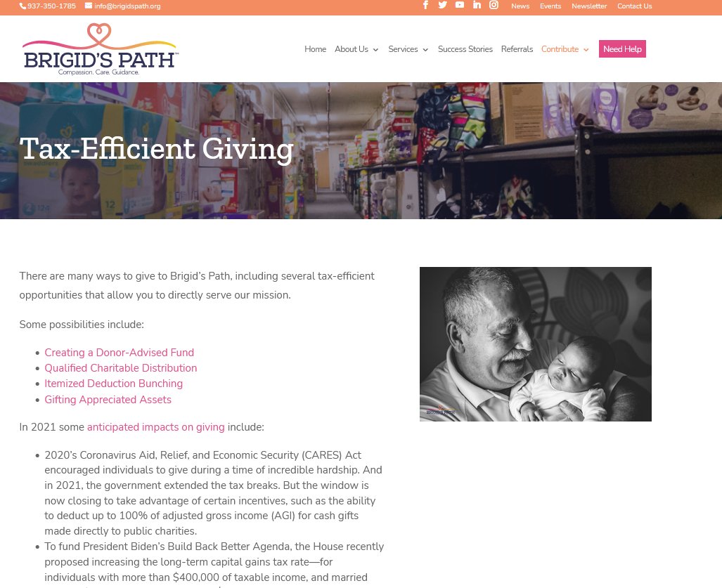
Task: Click the grandfather holding baby photo
Action: coord(536,344)
